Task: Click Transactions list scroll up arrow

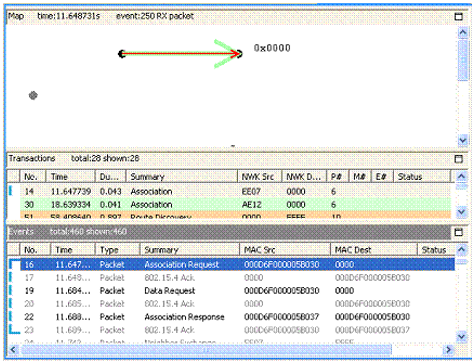Action: (461, 176)
